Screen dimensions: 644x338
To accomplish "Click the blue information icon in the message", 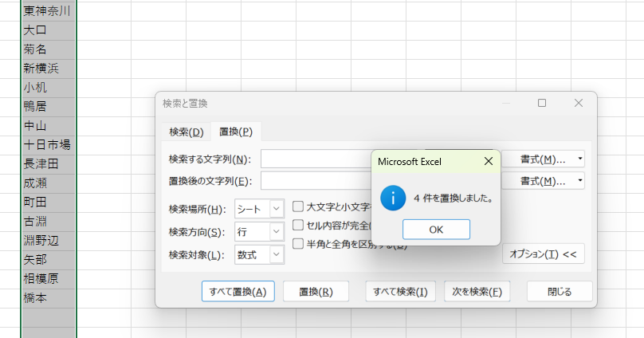I will pyautogui.click(x=393, y=198).
